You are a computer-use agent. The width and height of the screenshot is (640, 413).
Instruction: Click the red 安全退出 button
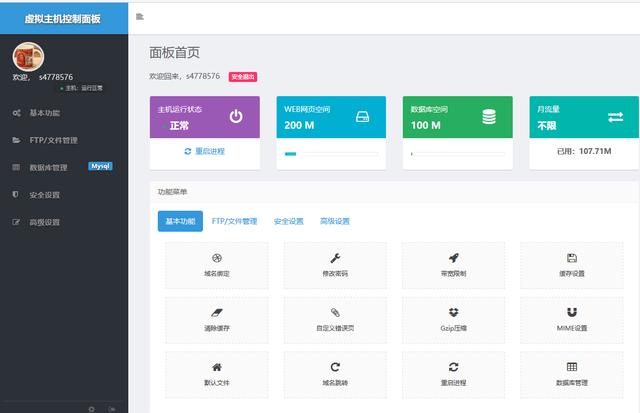(x=243, y=77)
